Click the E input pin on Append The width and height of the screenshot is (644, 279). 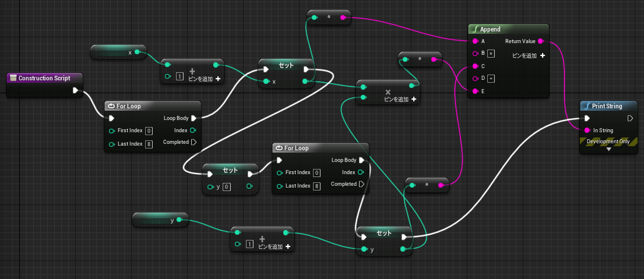pos(475,91)
